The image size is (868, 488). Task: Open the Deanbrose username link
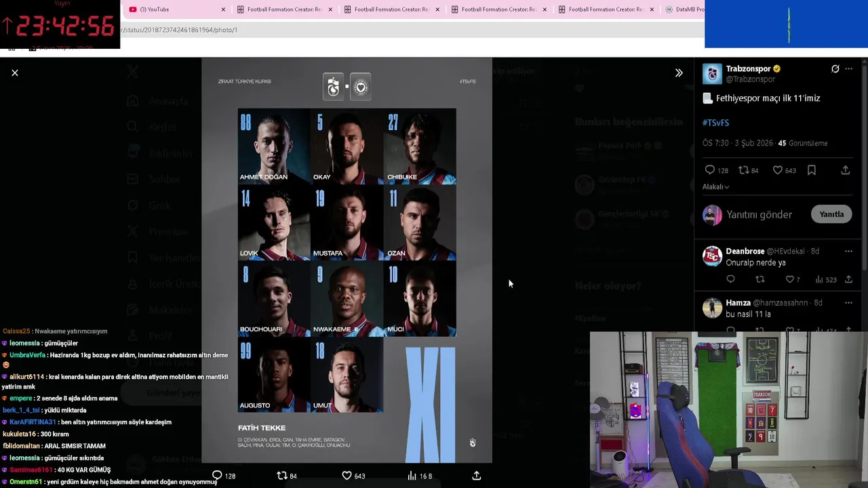(745, 251)
